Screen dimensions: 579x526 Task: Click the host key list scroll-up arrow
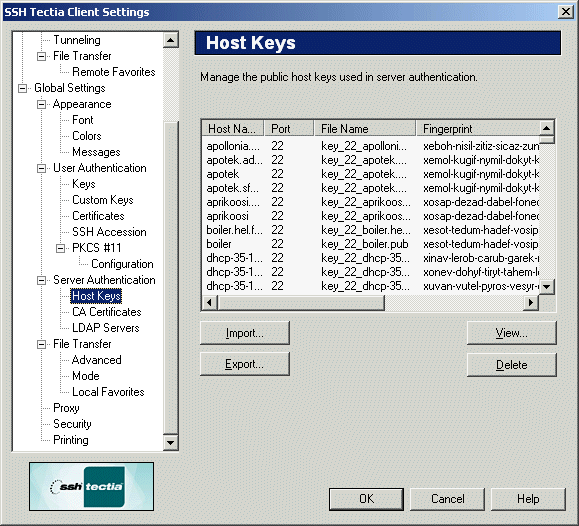(x=547, y=128)
